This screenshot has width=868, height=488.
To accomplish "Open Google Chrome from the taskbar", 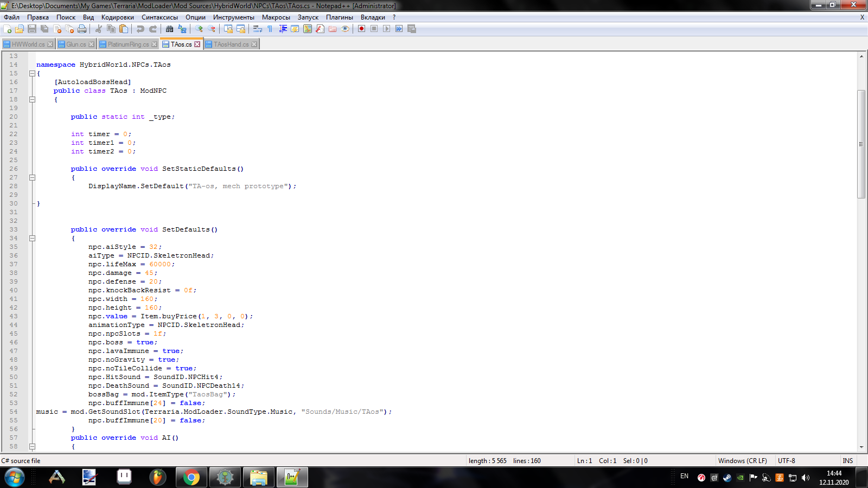I will coord(191,478).
